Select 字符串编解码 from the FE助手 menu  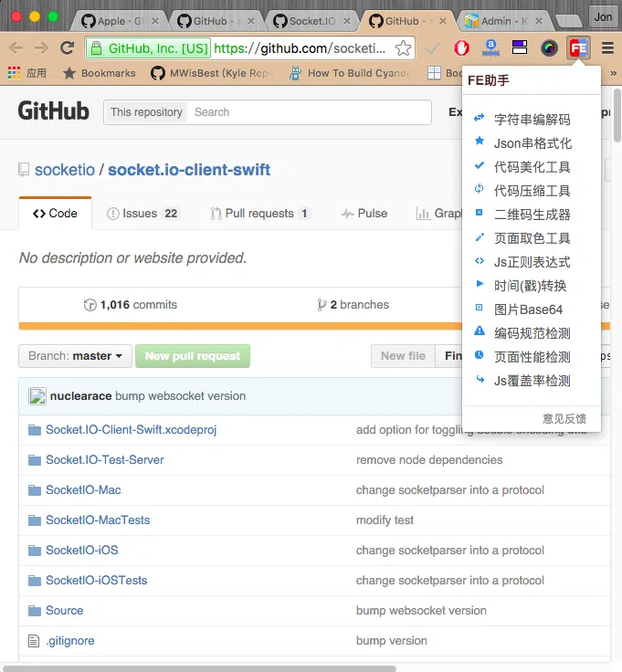coord(532,120)
